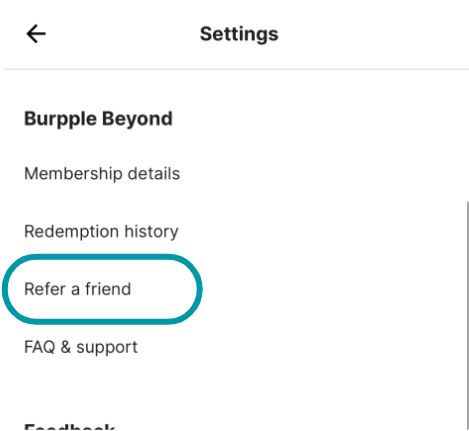Image resolution: width=469 pixels, height=431 pixels.
Task: Click inside the teal-outlined Refer a friend
Action: pyautogui.click(x=102, y=289)
